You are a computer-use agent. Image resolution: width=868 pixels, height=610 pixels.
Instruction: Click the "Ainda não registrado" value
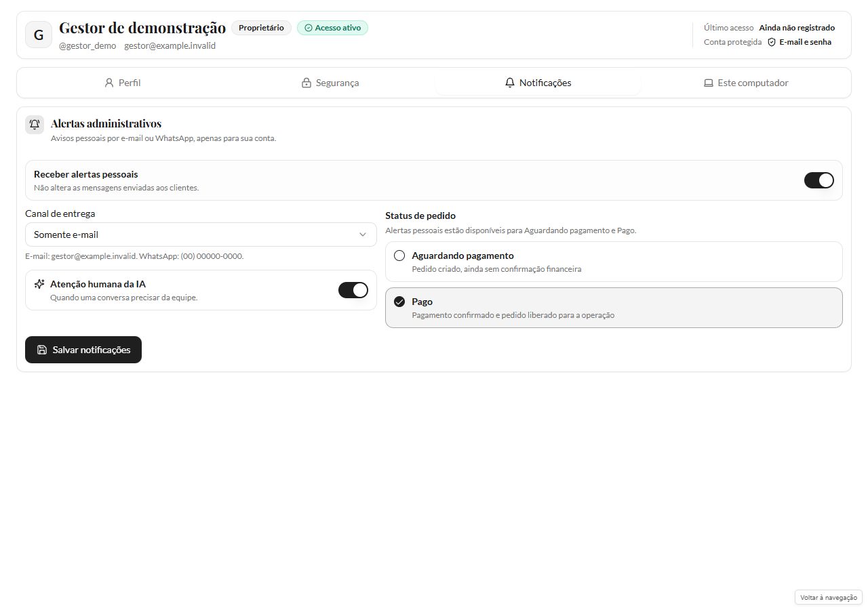[797, 28]
